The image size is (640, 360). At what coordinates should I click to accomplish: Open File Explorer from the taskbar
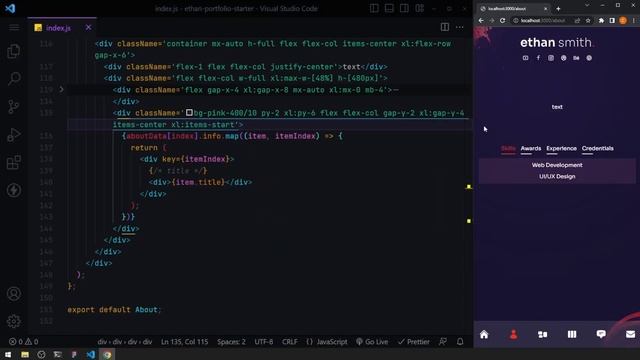(24, 355)
